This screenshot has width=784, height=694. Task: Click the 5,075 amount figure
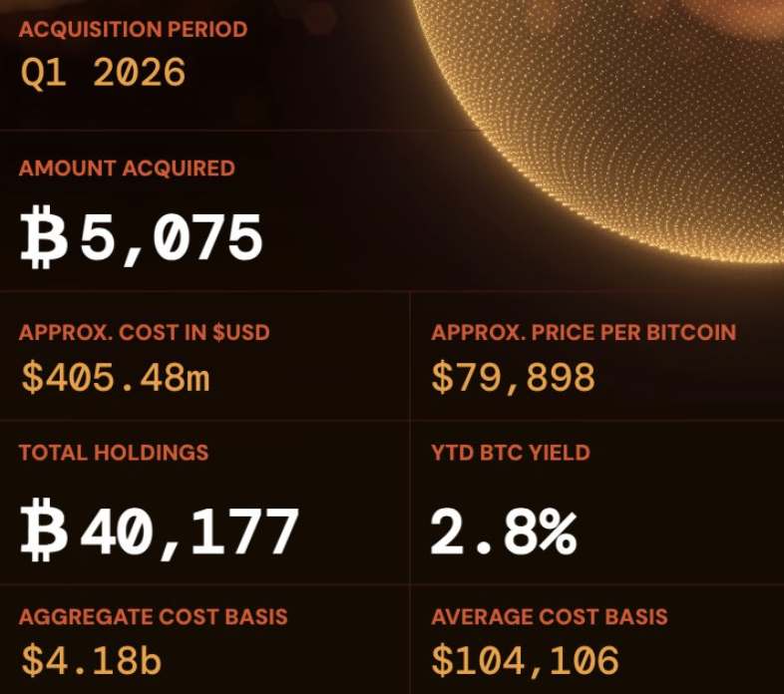[x=171, y=239]
